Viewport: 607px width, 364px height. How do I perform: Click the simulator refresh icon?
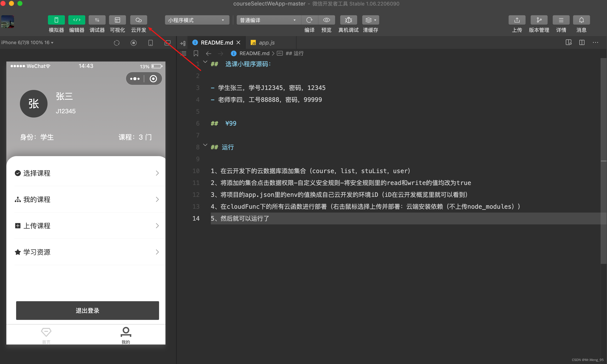click(116, 43)
